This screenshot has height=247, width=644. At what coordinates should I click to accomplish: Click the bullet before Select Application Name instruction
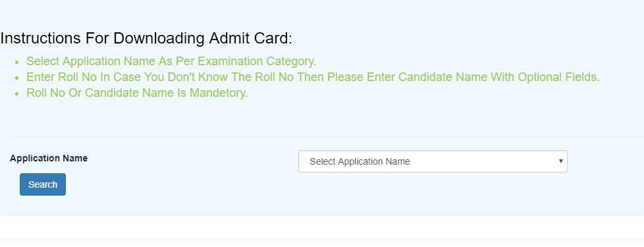click(17, 62)
